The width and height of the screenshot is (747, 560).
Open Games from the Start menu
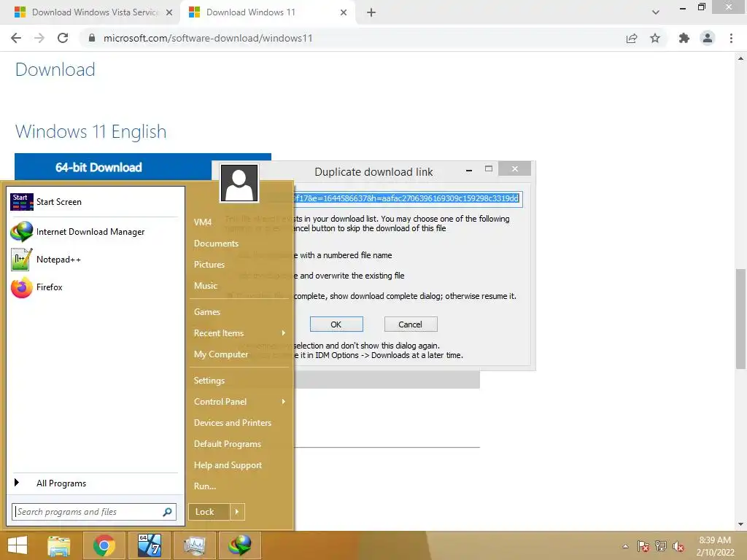click(x=206, y=312)
